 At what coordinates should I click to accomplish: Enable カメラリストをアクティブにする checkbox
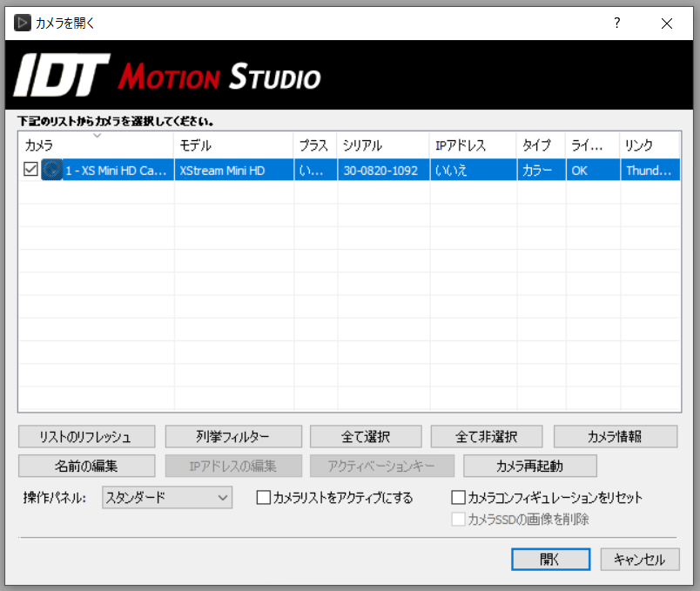(x=264, y=497)
